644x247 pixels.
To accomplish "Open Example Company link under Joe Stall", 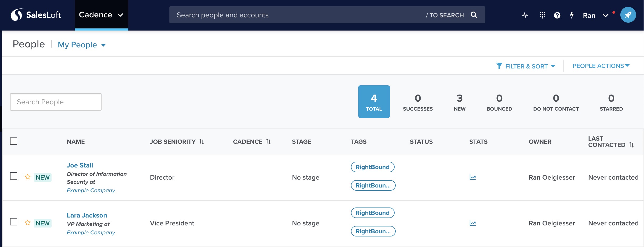I will [91, 190].
